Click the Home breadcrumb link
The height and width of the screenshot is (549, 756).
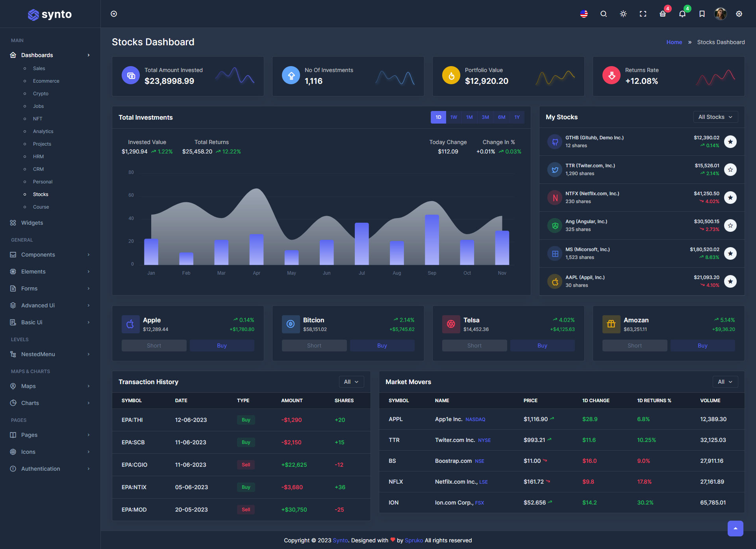click(x=674, y=42)
